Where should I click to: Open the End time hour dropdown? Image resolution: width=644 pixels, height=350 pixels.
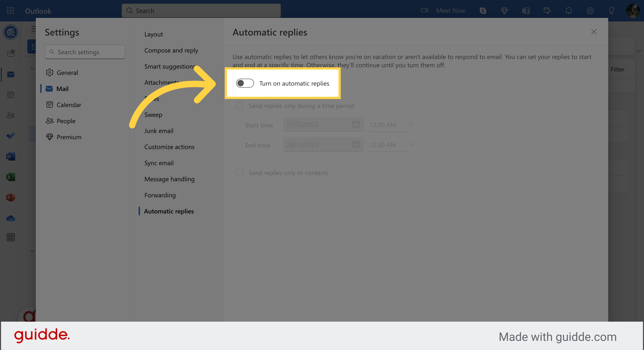click(x=411, y=144)
